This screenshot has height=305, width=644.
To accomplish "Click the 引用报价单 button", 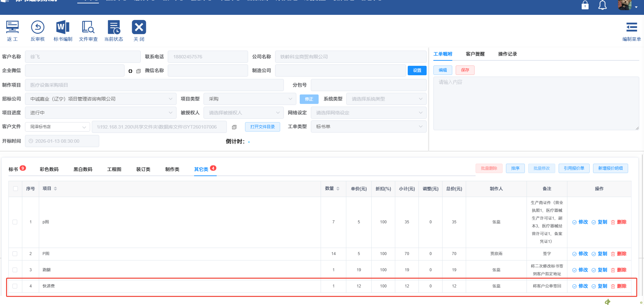I will pos(574,168).
